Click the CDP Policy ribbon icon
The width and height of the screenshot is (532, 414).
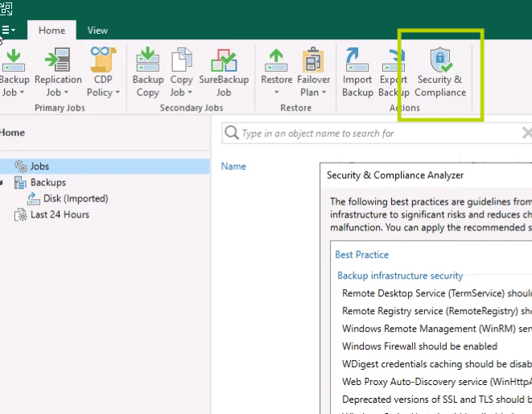click(103, 60)
